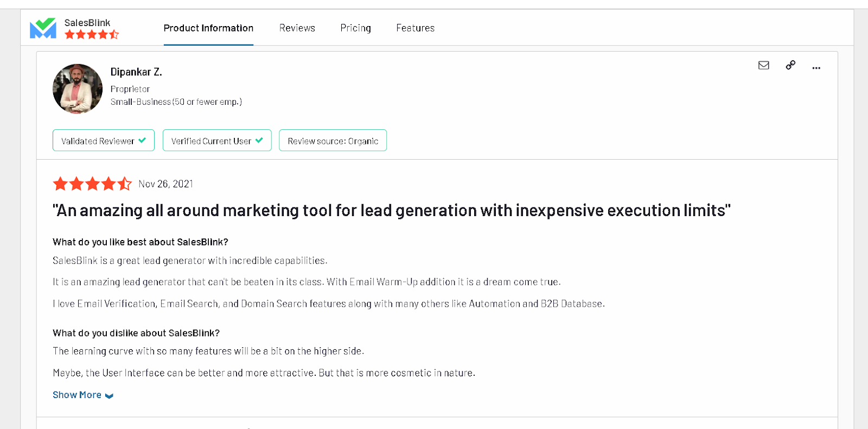
Task: Click the reviewer name Dipankar Z.
Action: tap(136, 72)
